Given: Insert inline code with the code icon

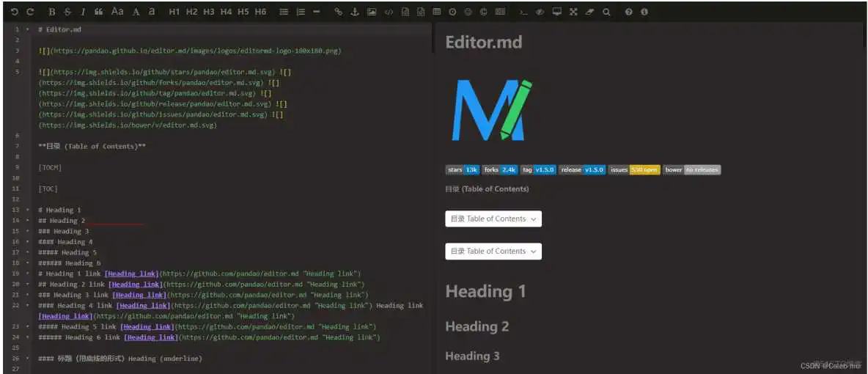Looking at the screenshot, I should click(389, 12).
